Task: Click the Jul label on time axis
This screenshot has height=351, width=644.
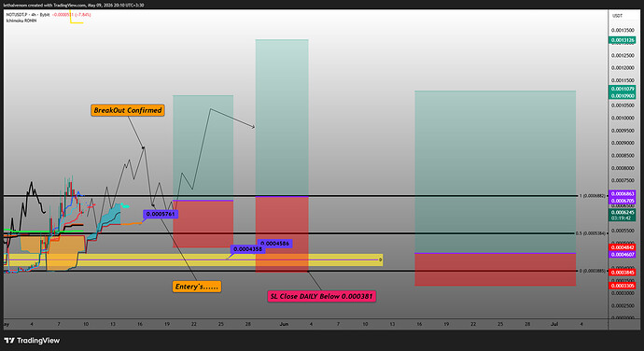Action: tap(554, 324)
